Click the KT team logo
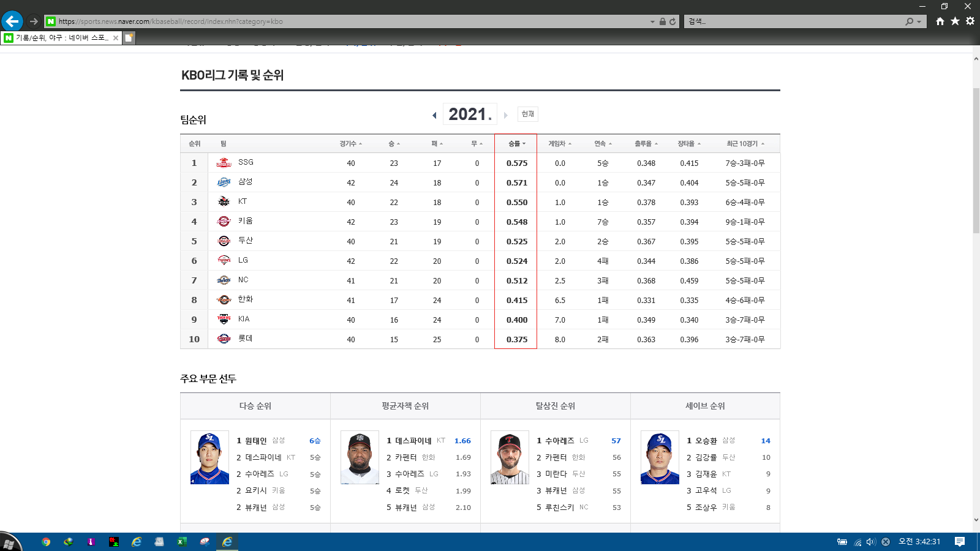The width and height of the screenshot is (980, 551). [224, 202]
